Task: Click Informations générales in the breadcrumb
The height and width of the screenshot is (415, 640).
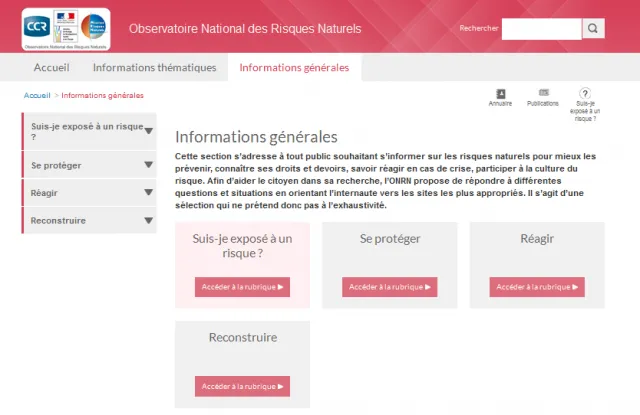Action: point(102,95)
